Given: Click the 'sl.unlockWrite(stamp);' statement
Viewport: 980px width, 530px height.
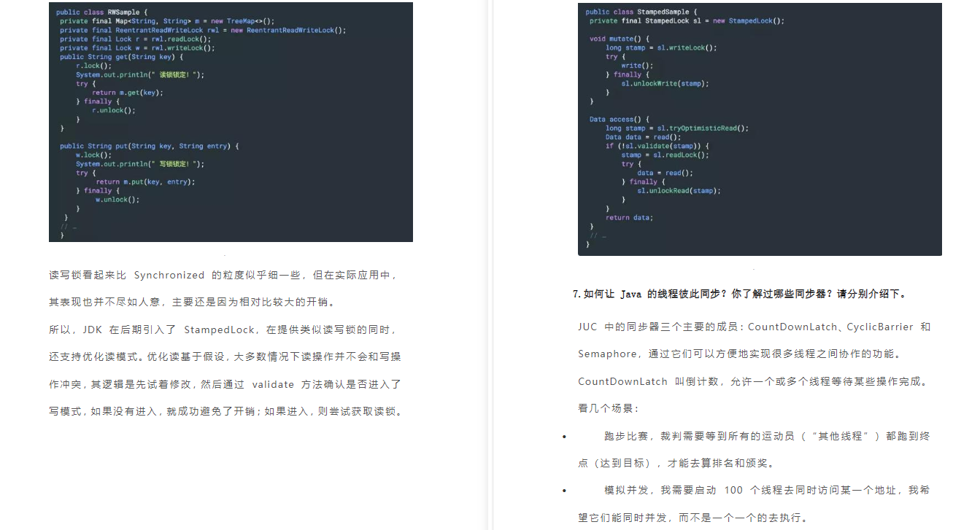Looking at the screenshot, I should (x=665, y=83).
